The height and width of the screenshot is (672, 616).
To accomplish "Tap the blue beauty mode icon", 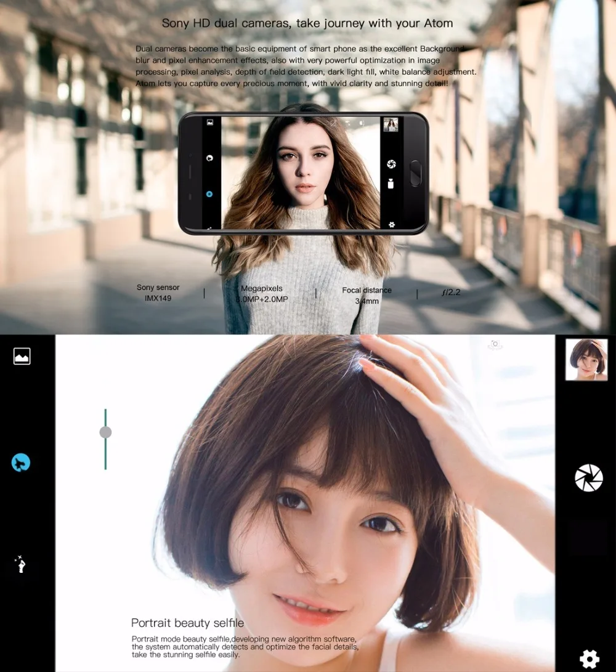I will pyautogui.click(x=20, y=463).
